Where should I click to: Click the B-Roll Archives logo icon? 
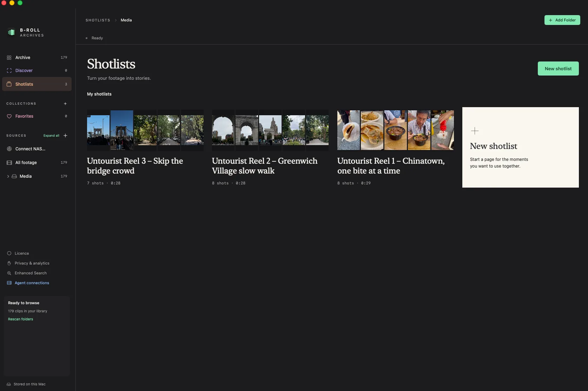pyautogui.click(x=11, y=32)
